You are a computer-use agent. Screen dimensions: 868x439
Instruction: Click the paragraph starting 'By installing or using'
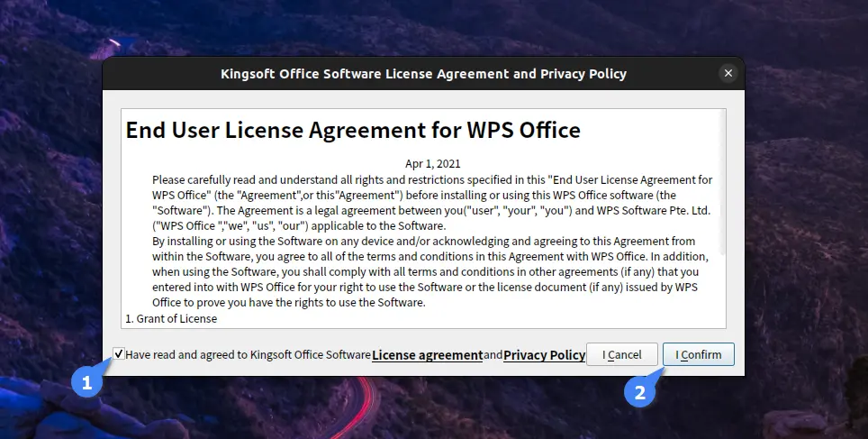click(x=430, y=271)
